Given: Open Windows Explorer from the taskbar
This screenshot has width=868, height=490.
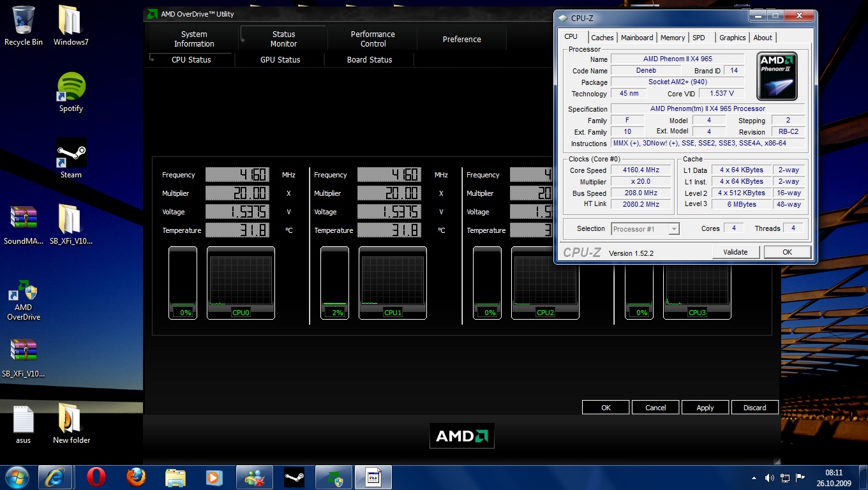Looking at the screenshot, I should 175,477.
